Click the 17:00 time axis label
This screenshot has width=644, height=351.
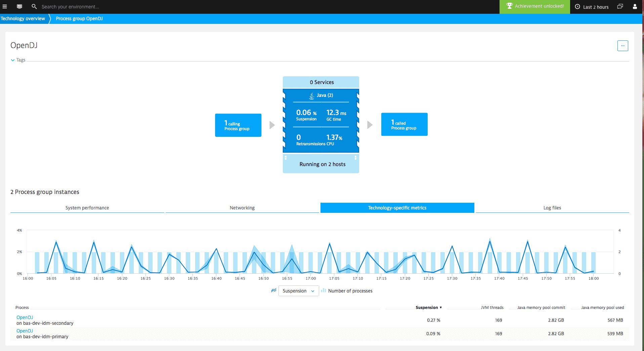(311, 278)
